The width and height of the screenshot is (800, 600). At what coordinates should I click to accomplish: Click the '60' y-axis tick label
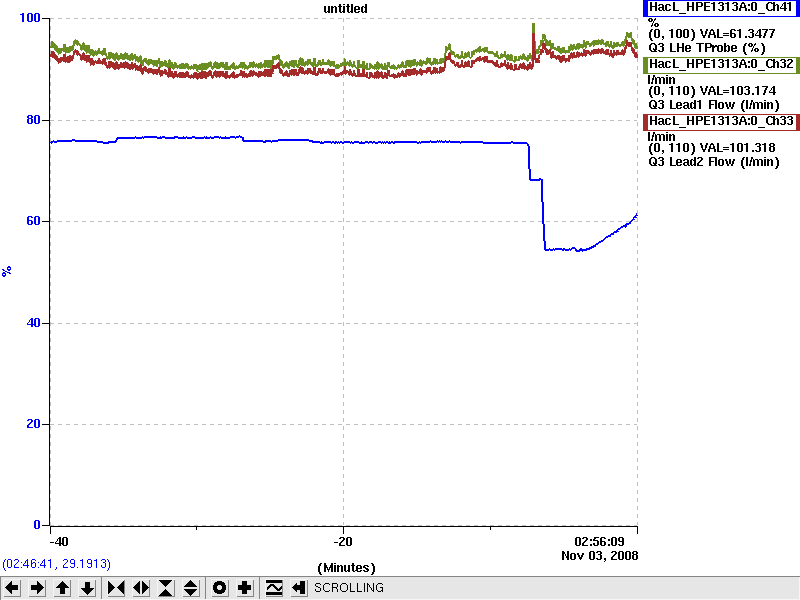pyautogui.click(x=33, y=221)
